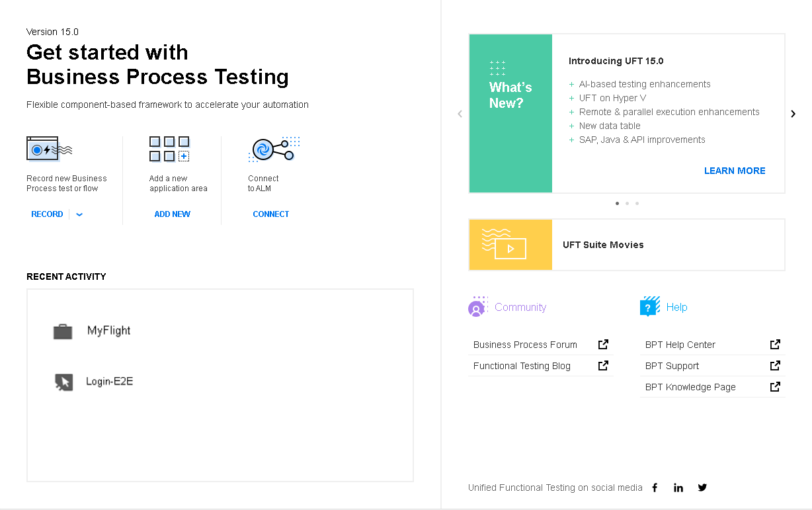812x510 pixels.
Task: Expand the RECORD dropdown arrow
Action: click(x=79, y=214)
